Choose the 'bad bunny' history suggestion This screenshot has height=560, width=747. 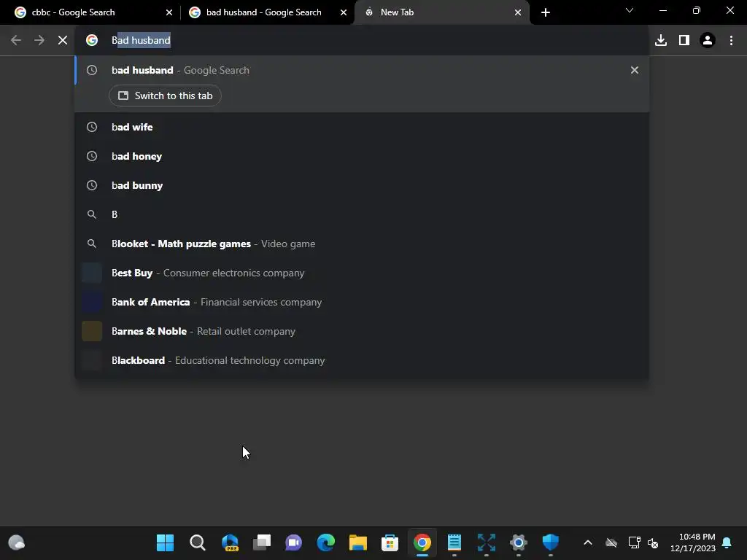(x=362, y=185)
